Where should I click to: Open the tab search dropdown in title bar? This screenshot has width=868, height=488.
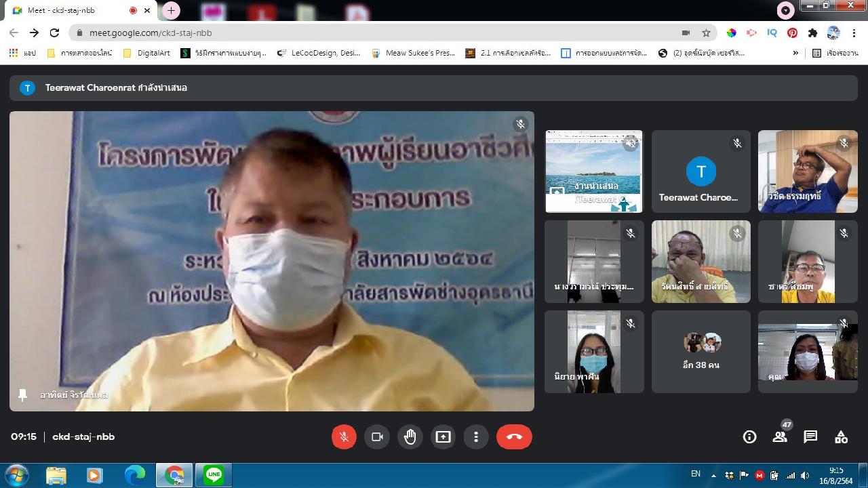(785, 10)
